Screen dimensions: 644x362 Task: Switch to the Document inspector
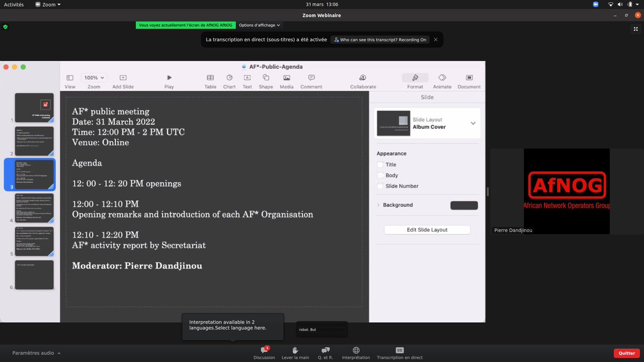469,78
